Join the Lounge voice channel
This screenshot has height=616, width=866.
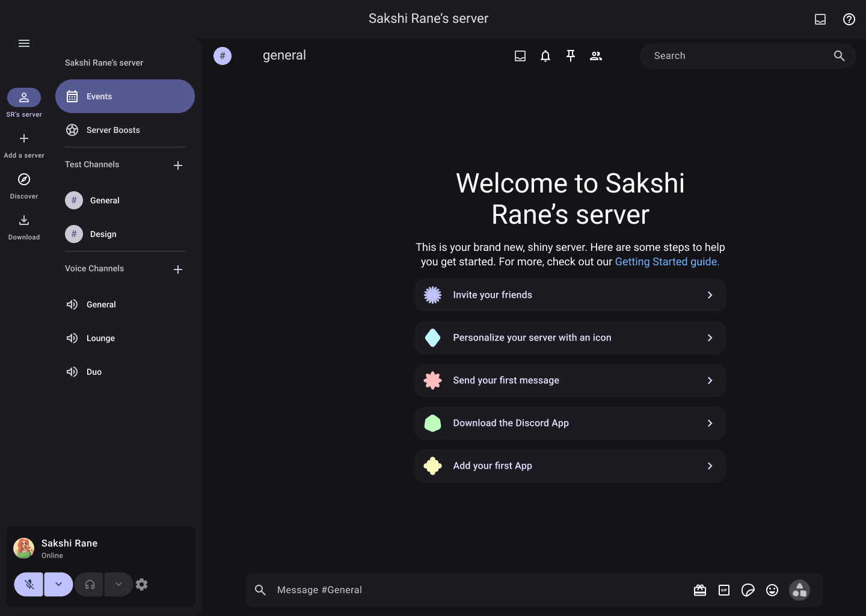point(125,338)
